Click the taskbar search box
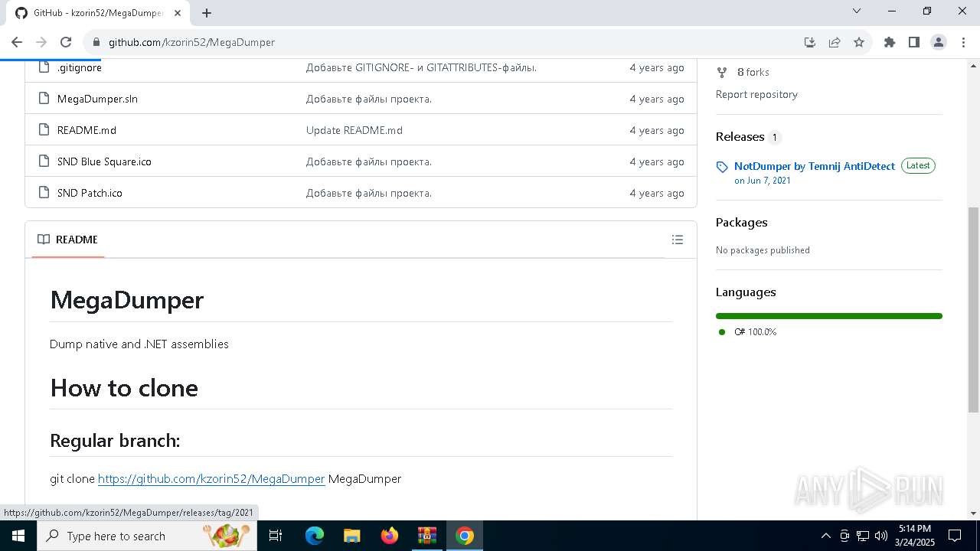This screenshot has width=980, height=551. pos(148,536)
